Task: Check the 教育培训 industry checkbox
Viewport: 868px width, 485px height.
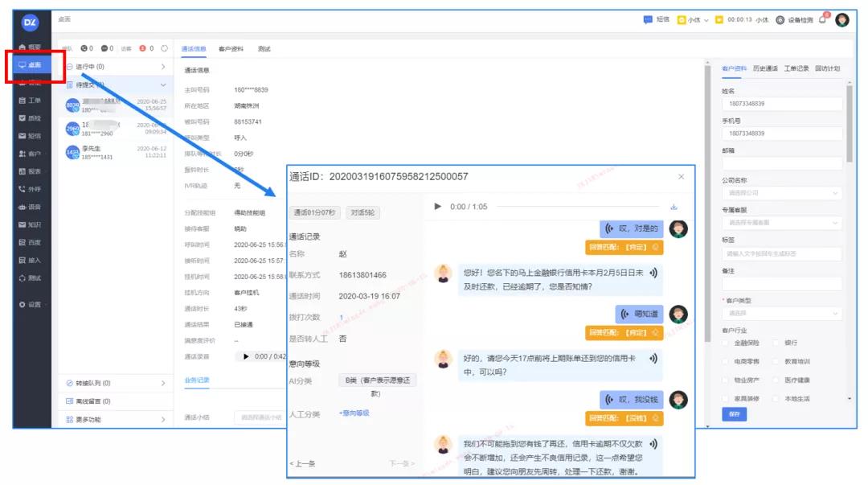Action: (776, 361)
